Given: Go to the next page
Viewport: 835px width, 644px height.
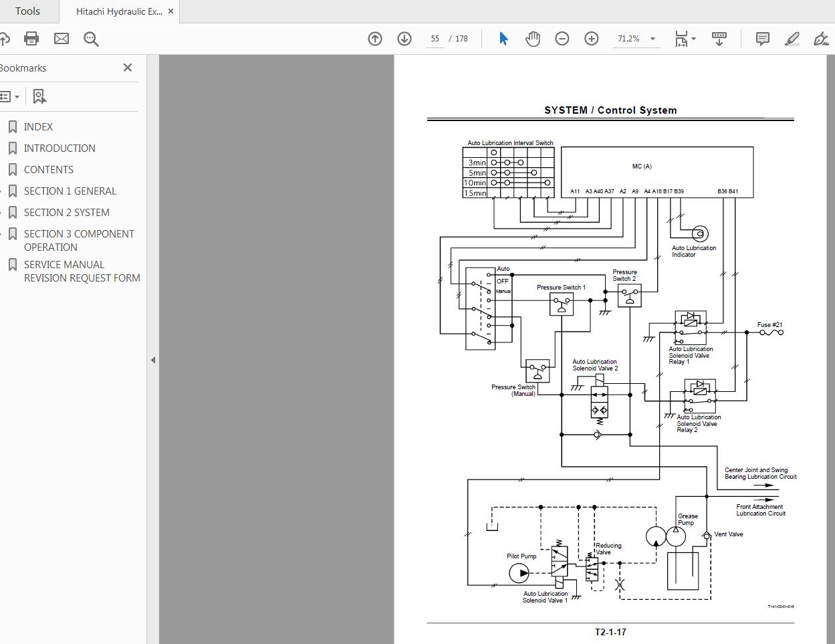Looking at the screenshot, I should 404,38.
